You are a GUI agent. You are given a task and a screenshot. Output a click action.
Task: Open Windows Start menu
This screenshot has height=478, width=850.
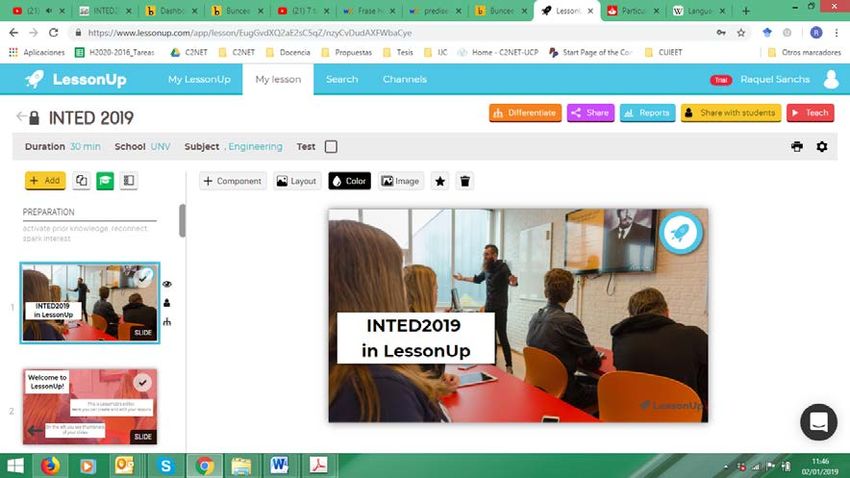coord(15,466)
